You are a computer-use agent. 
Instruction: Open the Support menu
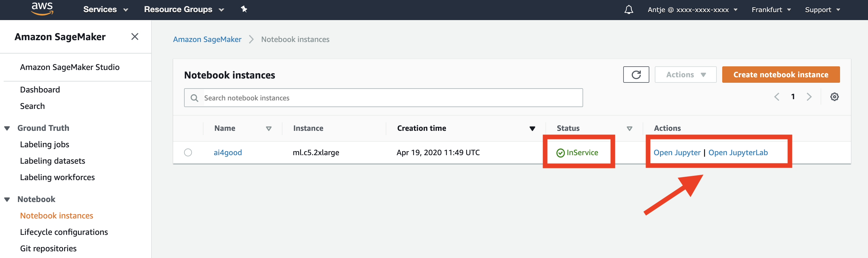coord(822,10)
